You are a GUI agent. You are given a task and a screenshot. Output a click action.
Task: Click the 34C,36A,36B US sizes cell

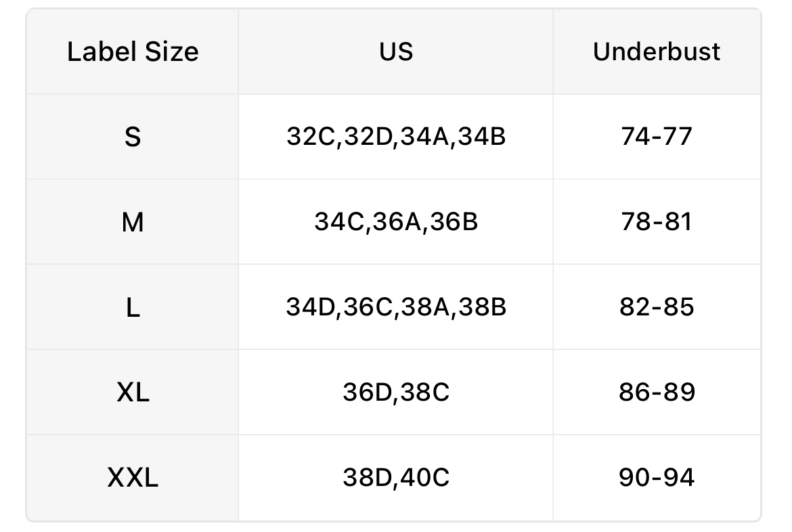pyautogui.click(x=396, y=223)
